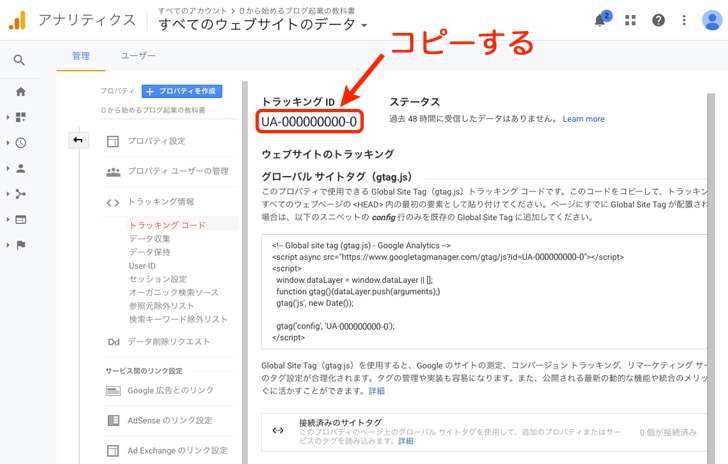Expand the Realtime sidebar arrow

tap(8, 143)
